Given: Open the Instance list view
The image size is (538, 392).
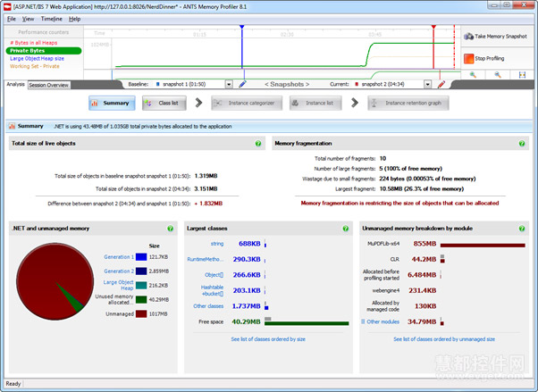Looking at the screenshot, I should [x=315, y=103].
